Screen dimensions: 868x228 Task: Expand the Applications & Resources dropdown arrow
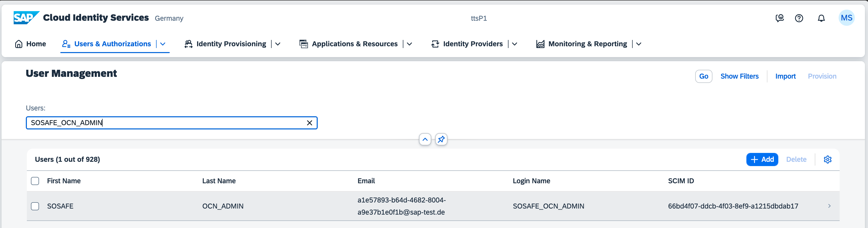tap(409, 44)
